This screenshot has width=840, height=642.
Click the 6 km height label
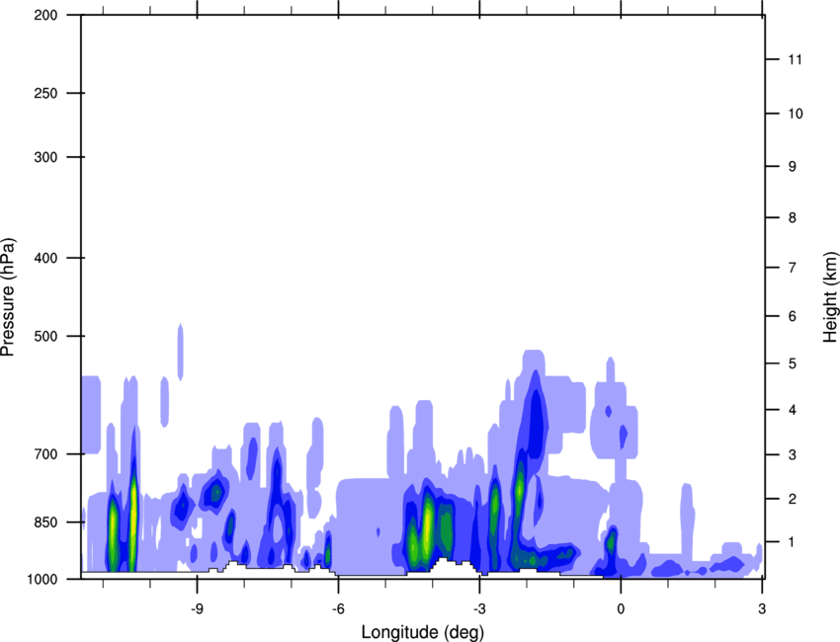(x=792, y=316)
